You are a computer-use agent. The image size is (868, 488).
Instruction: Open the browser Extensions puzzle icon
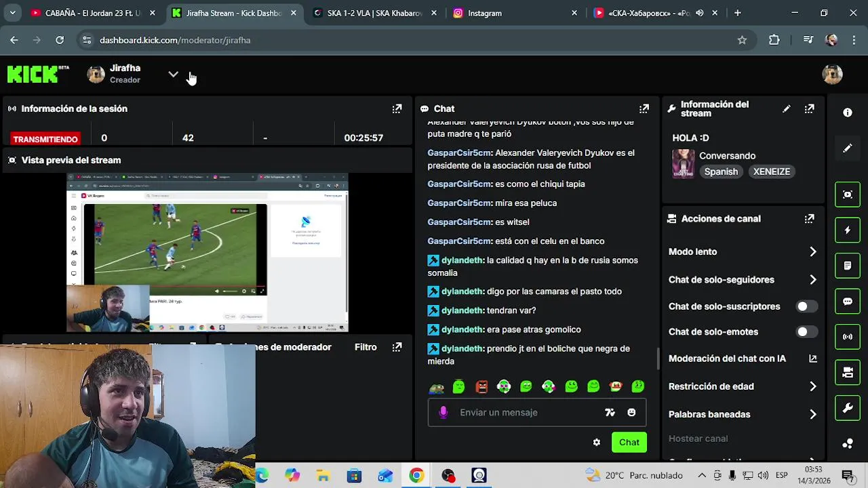click(774, 40)
